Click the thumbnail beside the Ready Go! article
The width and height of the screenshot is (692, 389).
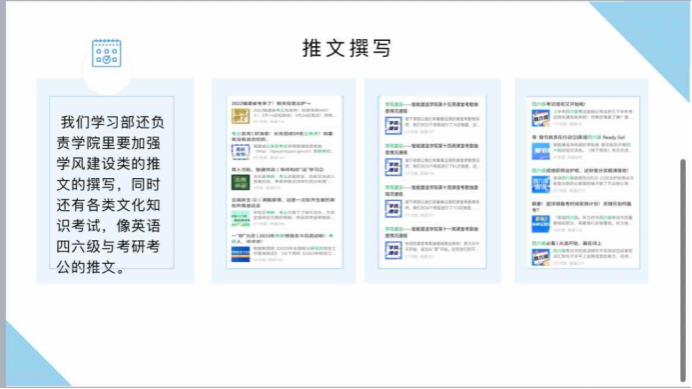click(x=541, y=151)
